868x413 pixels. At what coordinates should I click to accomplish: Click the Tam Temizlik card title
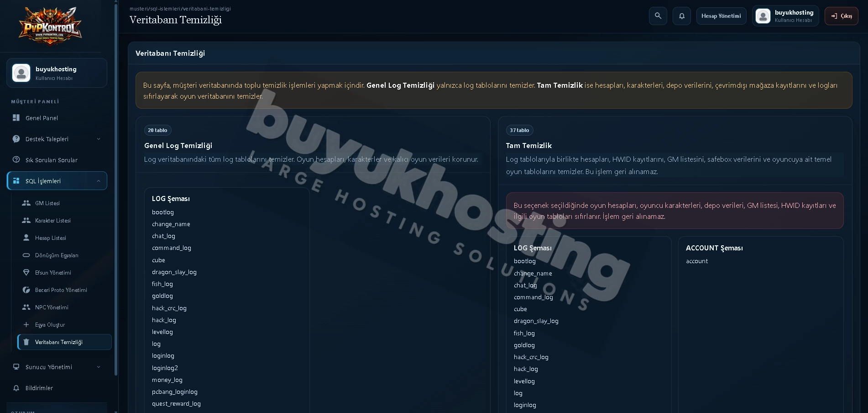pos(529,146)
